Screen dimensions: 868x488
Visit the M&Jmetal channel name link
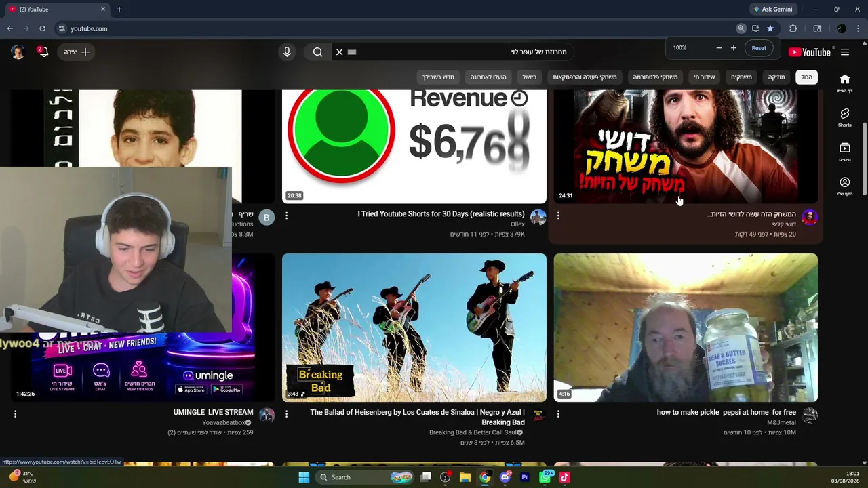[781, 422]
